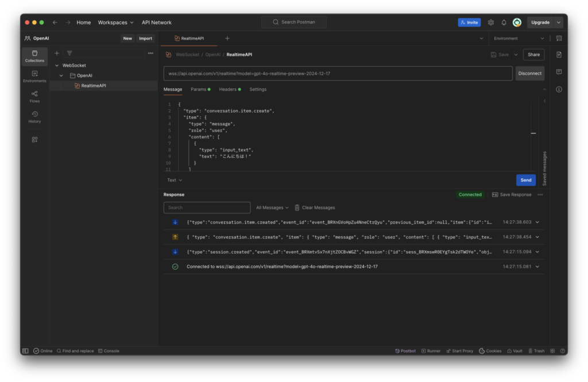Screen dimensions: 588x382
Task: Open the Environment selector dropdown
Action: point(519,38)
